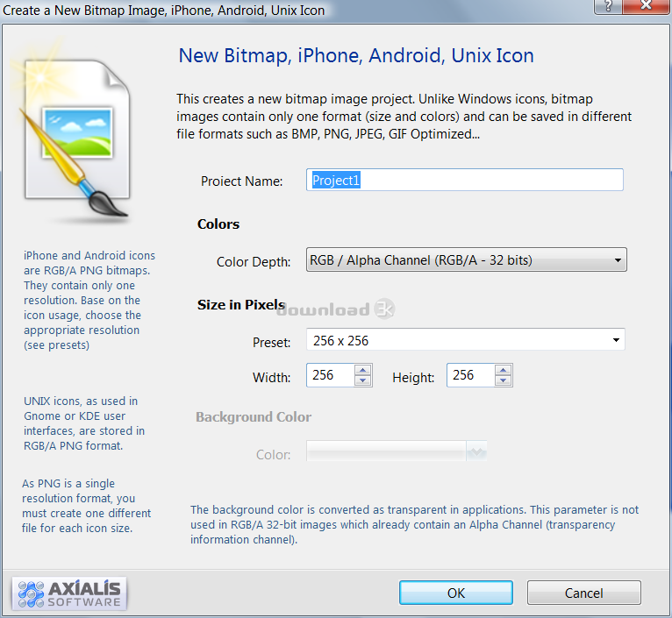The image size is (672, 618).
Task: Increase Height with the up spinner arrow
Action: click(504, 370)
